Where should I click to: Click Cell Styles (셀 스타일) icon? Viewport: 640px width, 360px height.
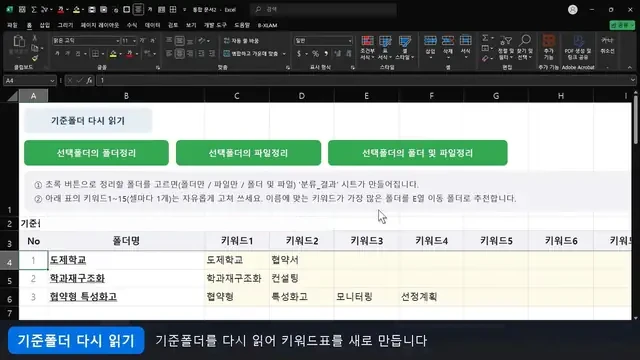(x=404, y=41)
